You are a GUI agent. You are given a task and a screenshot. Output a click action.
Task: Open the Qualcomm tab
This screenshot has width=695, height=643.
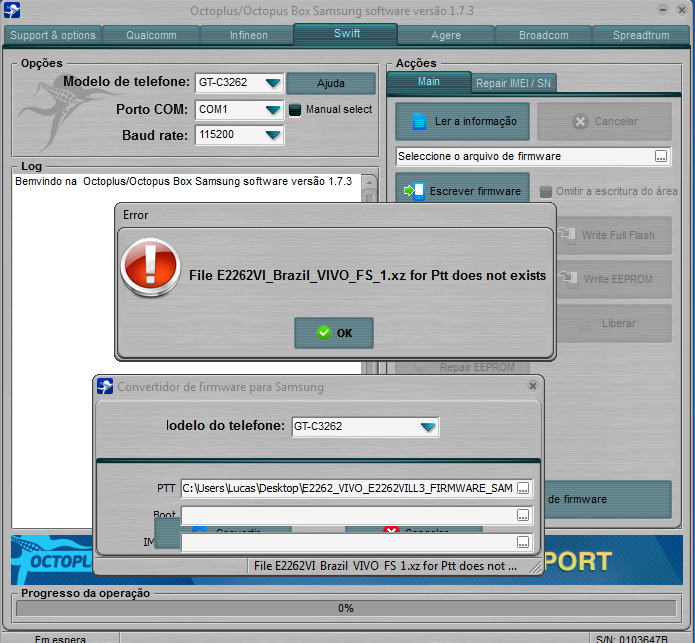click(x=151, y=35)
